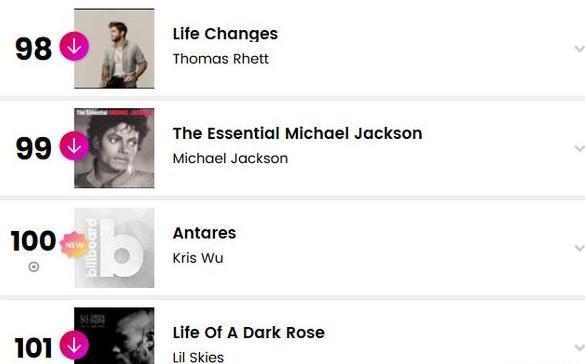Open the Life Of A Dark Rose title

[x=249, y=333]
